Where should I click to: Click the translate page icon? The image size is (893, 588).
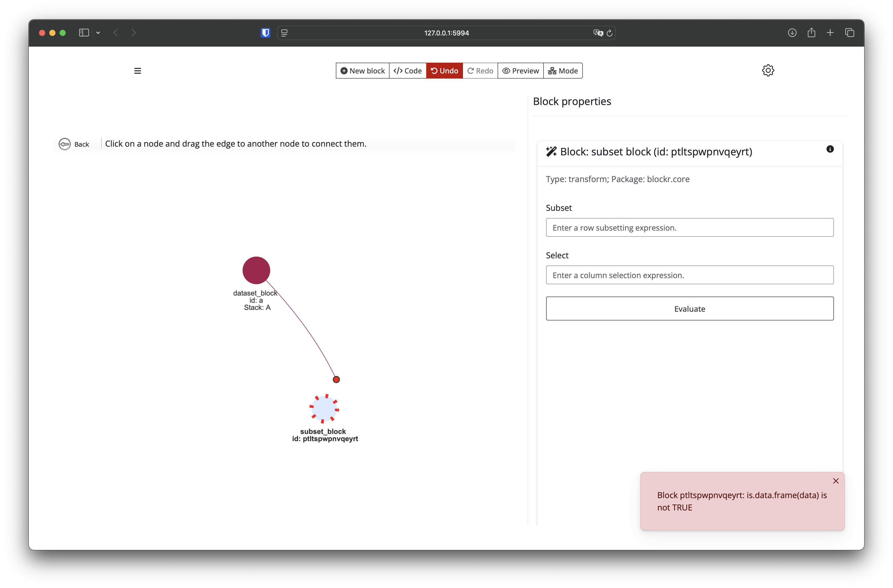[598, 33]
